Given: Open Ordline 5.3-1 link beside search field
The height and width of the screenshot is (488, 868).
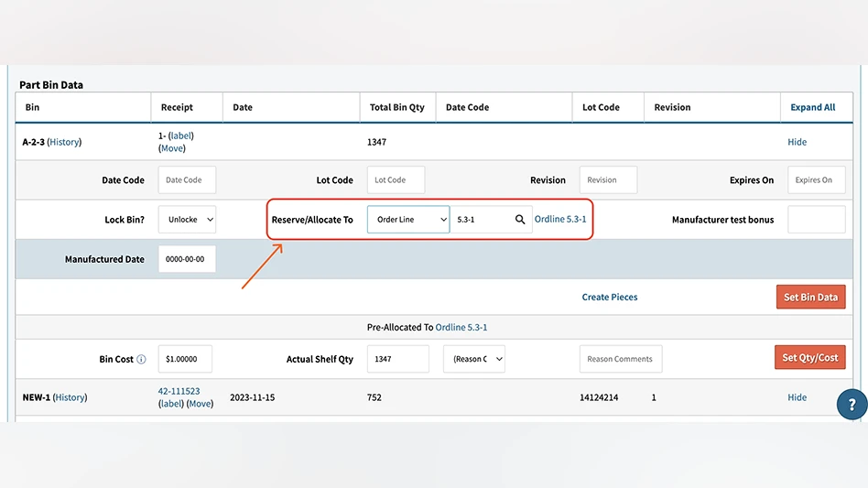Looking at the screenshot, I should (560, 219).
